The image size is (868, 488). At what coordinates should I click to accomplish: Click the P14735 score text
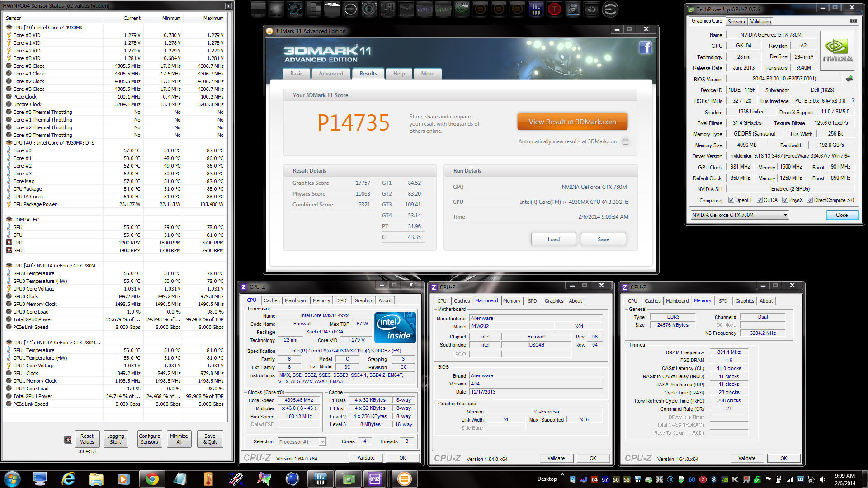pos(353,122)
